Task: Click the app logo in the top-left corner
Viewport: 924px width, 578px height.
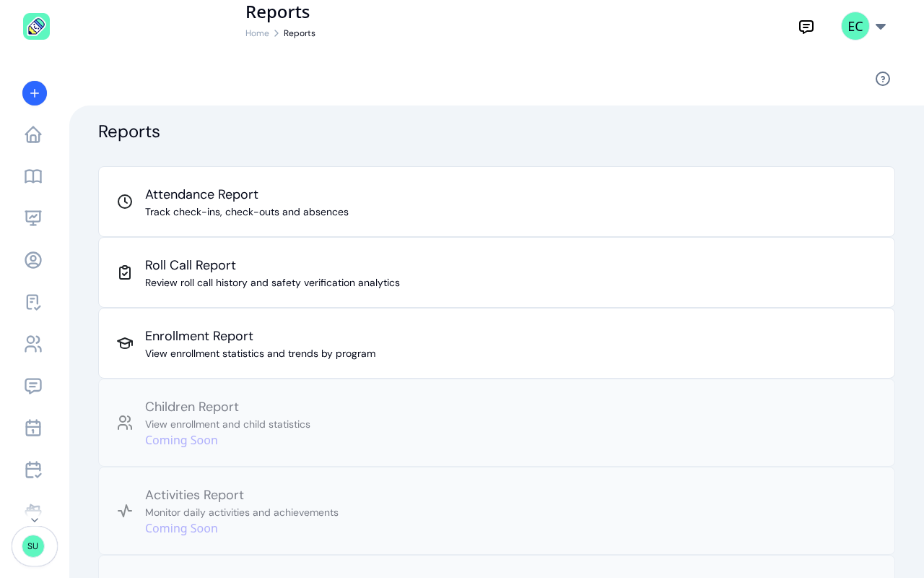Action: point(36,26)
